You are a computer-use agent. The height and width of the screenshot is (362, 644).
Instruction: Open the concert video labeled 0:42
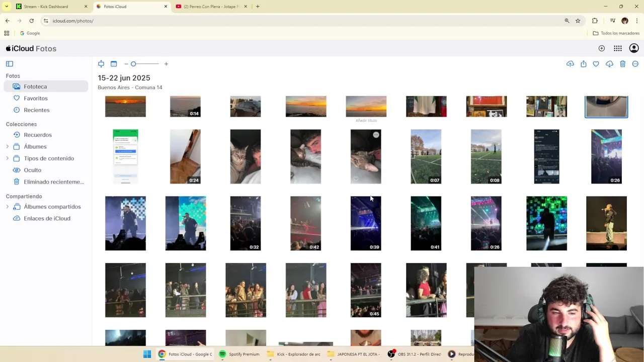point(305,223)
